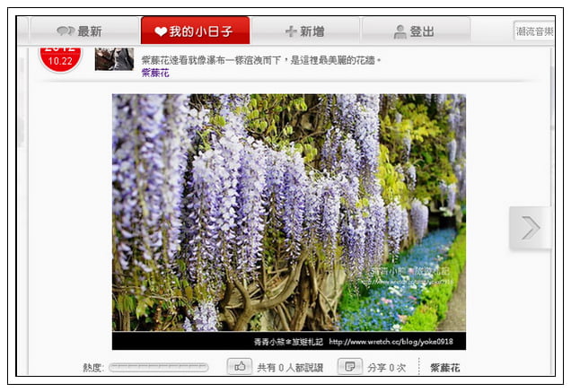Viewport: 571px width, 392px height.
Task: Click the plus icon on 新增
Action: [x=291, y=31]
